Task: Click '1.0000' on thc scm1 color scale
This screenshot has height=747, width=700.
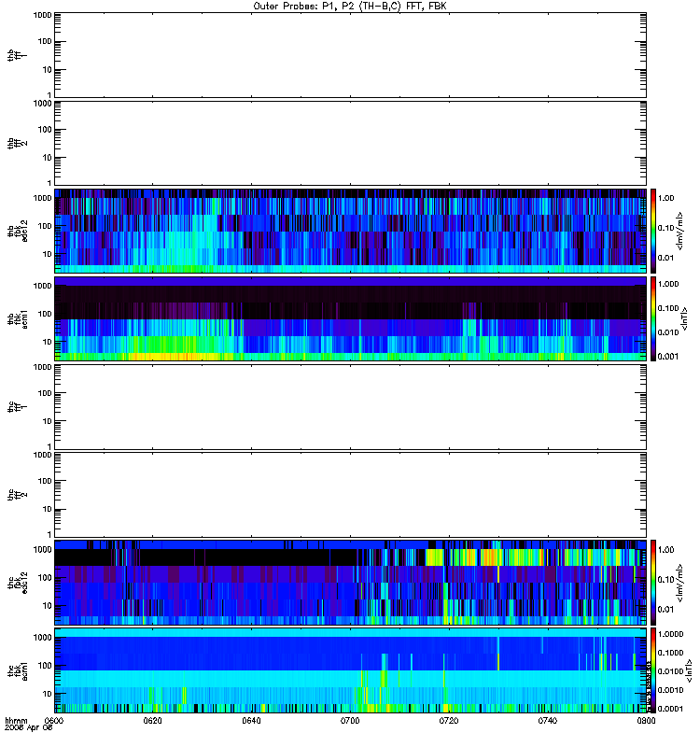Action: pyautogui.click(x=670, y=634)
